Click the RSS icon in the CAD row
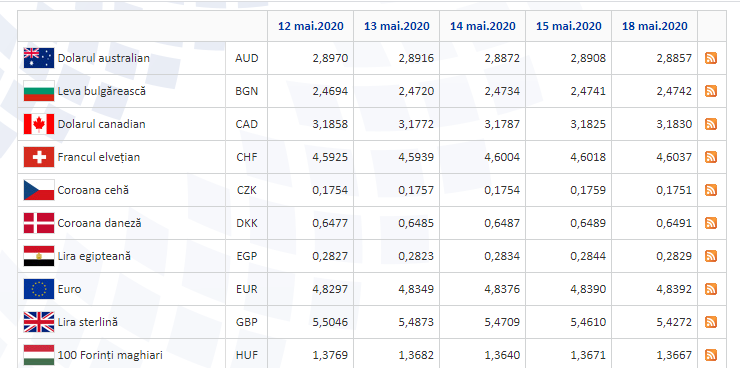The height and width of the screenshot is (368, 740). pyautogui.click(x=711, y=124)
